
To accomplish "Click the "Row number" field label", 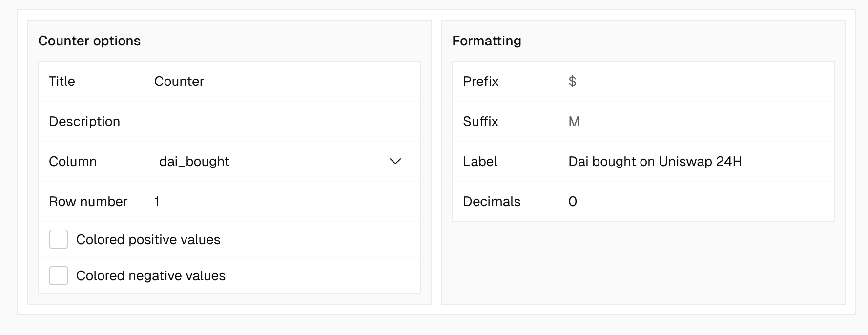I will 88,201.
